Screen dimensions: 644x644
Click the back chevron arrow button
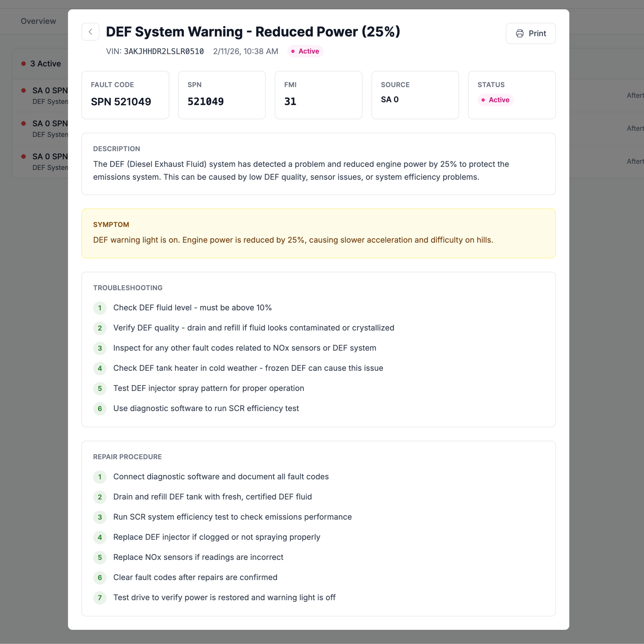(90, 32)
